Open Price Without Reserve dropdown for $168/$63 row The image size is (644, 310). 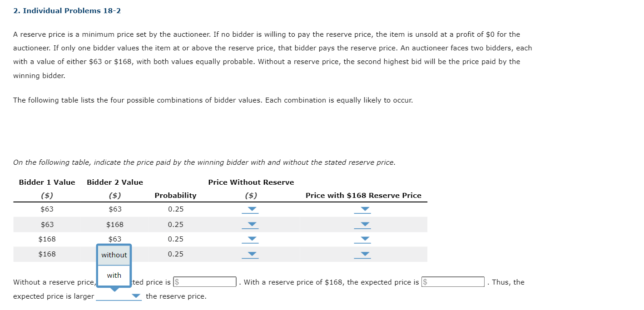[251, 239]
